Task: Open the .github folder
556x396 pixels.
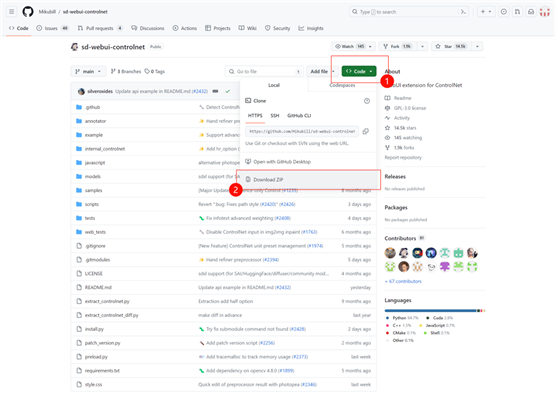Action: (x=93, y=107)
